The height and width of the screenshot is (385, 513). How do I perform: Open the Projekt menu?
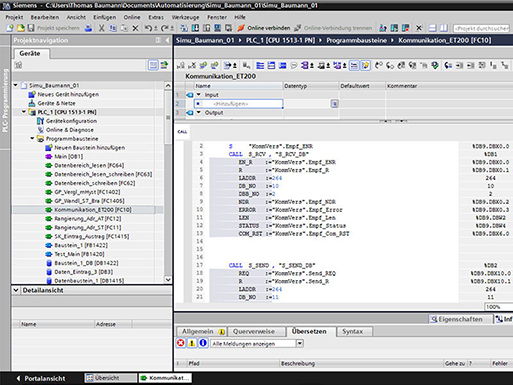click(x=14, y=17)
